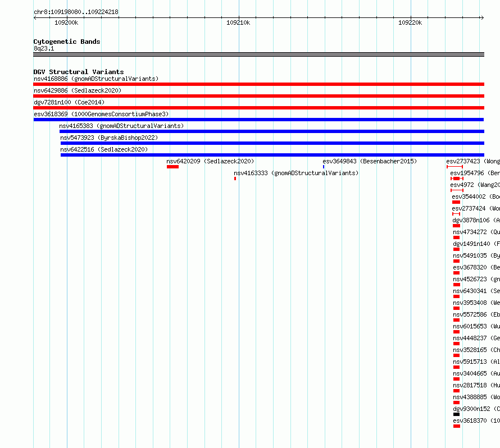Open the nsv3953408 variant label
Image resolution: width=500 pixels, height=448 pixels.
pyautogui.click(x=476, y=303)
